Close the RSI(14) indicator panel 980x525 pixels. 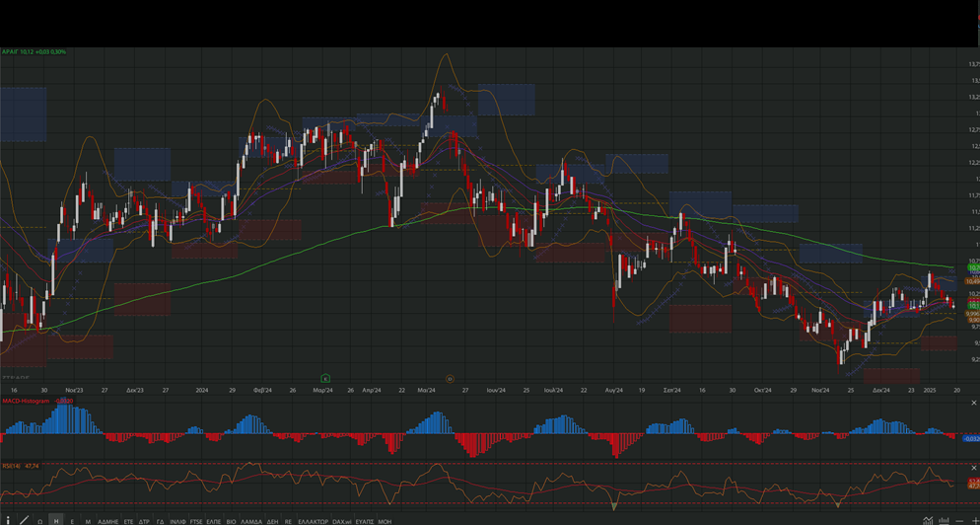pos(974,468)
